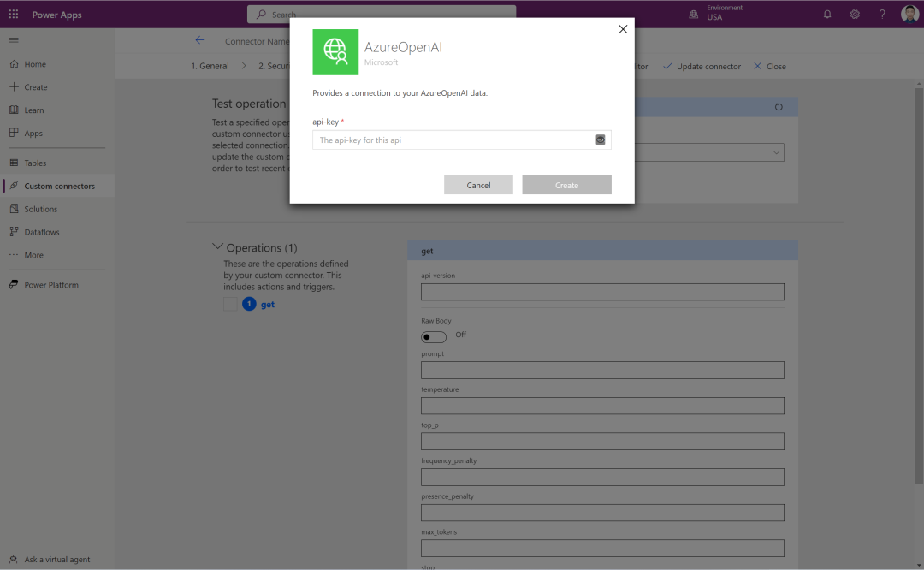Open the user profile avatar
924x570 pixels.
[909, 14]
